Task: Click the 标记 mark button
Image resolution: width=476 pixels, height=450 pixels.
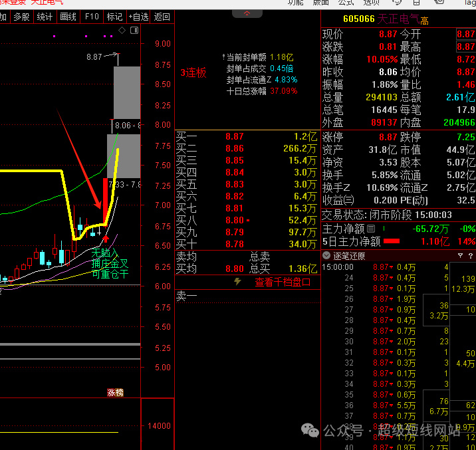Action: (x=115, y=17)
